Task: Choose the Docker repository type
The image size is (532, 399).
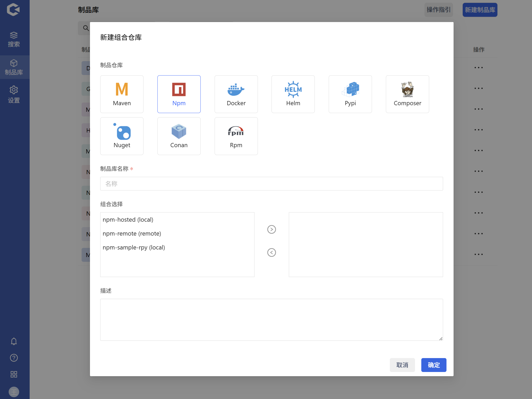Action: (236, 94)
